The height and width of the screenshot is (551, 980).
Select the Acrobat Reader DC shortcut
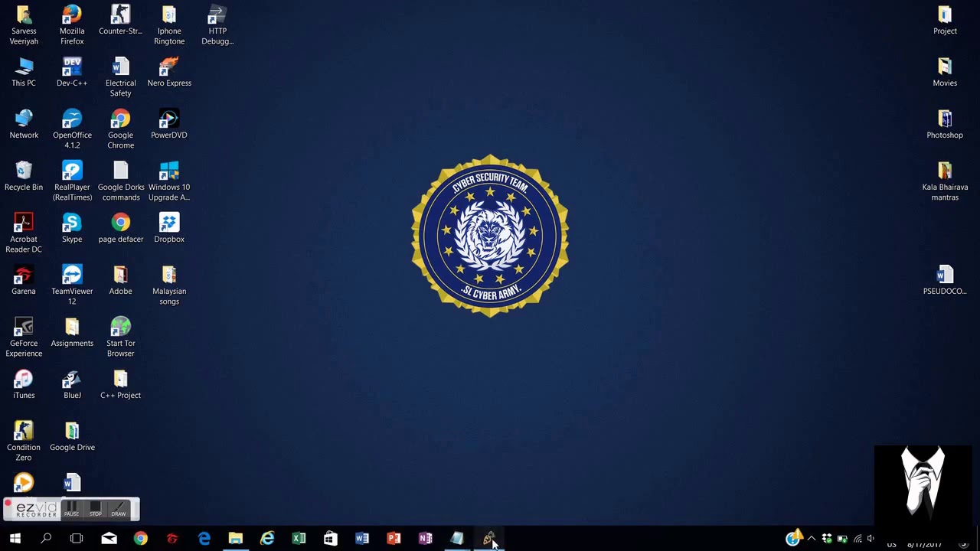tap(24, 233)
